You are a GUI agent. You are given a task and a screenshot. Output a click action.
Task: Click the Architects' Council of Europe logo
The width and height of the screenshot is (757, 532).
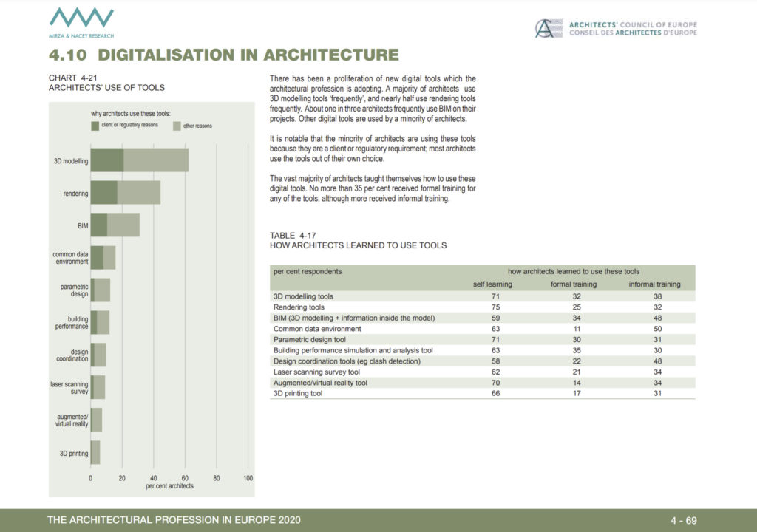[x=616, y=29]
